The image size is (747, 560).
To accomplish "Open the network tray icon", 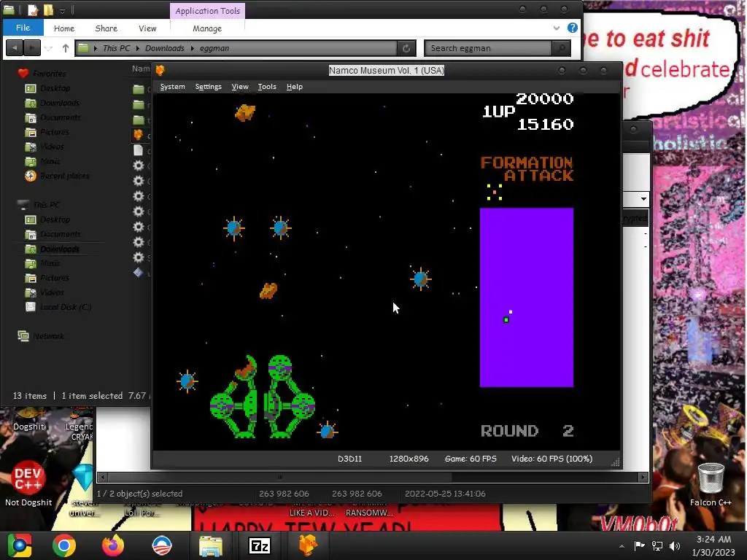I will click(657, 545).
